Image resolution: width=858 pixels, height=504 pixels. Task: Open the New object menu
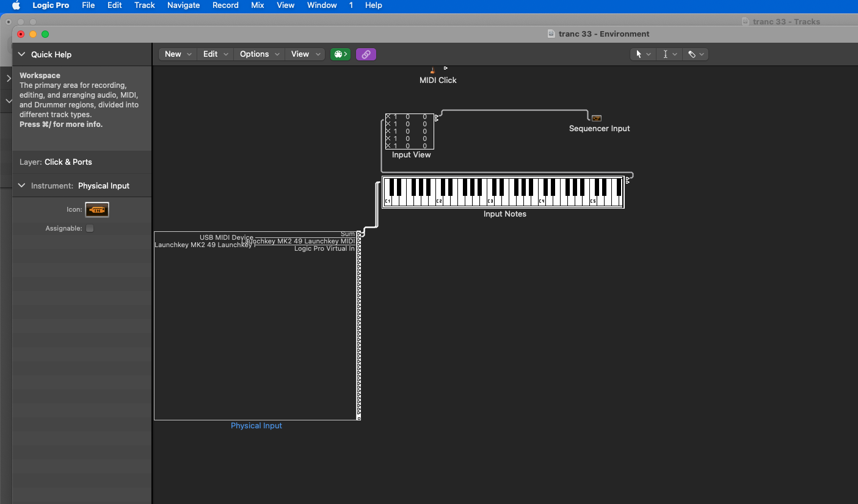pyautogui.click(x=176, y=54)
